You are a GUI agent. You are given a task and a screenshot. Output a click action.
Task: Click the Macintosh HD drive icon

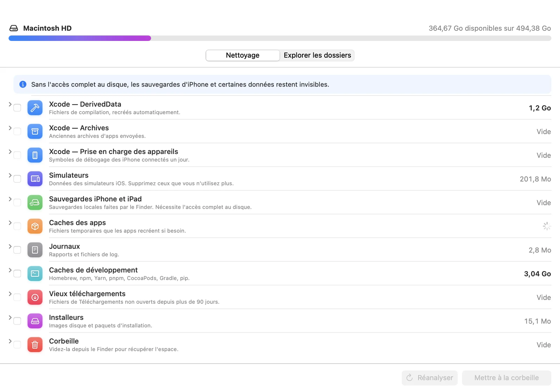[14, 28]
